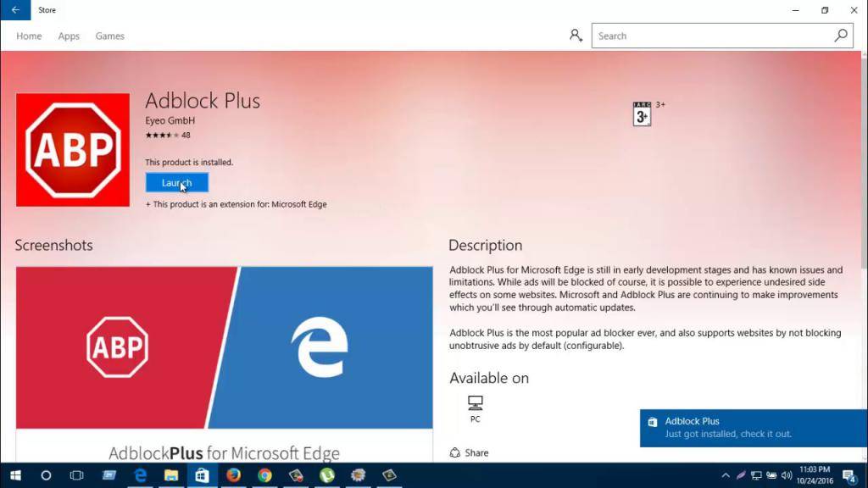Open the Adblock Plus installed notification toast
This screenshot has width=868, height=488.
click(754, 428)
